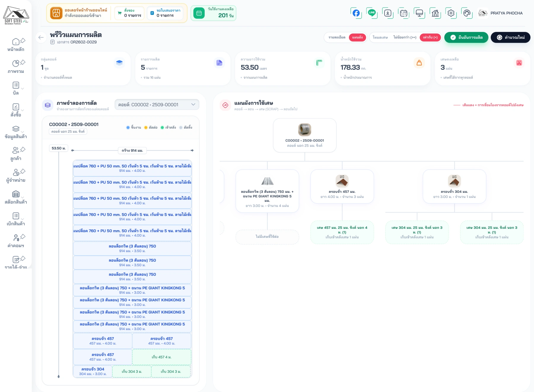This screenshot has width=534, height=392.
Task: Click the Soft Steel logo in sidebar
Action: [x=16, y=15]
